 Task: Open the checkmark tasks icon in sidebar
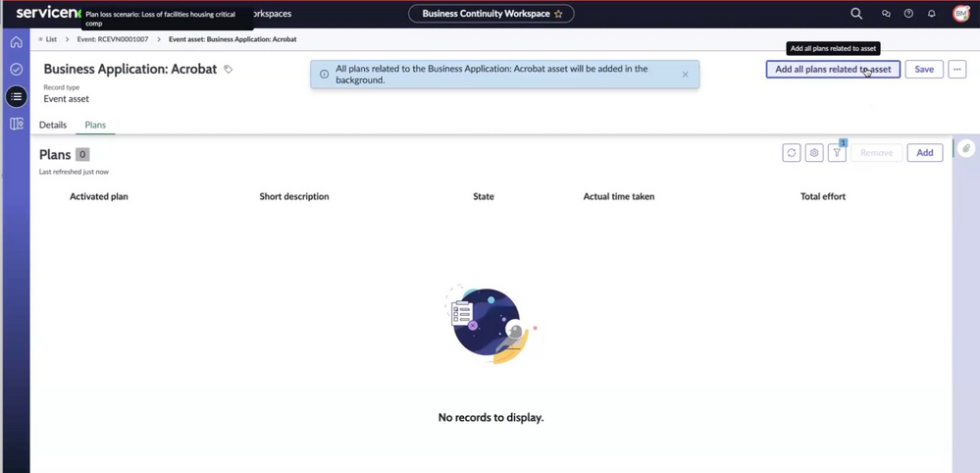tap(17, 70)
